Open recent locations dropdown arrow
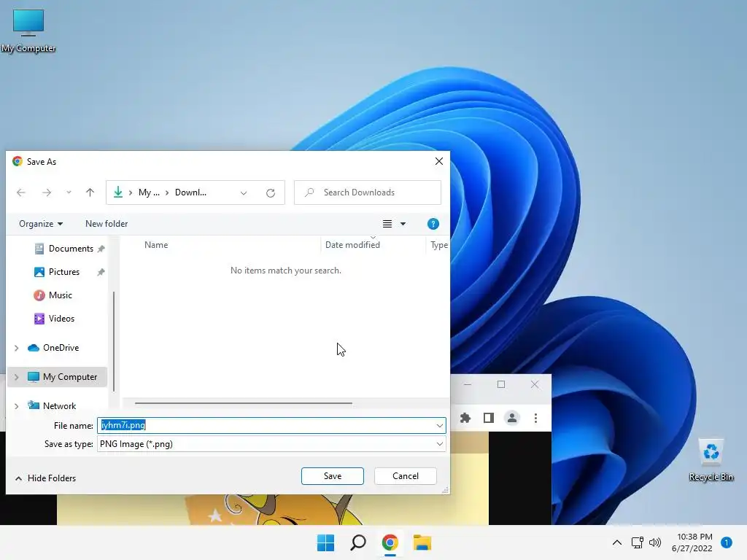This screenshot has width=747, height=560. [x=69, y=192]
